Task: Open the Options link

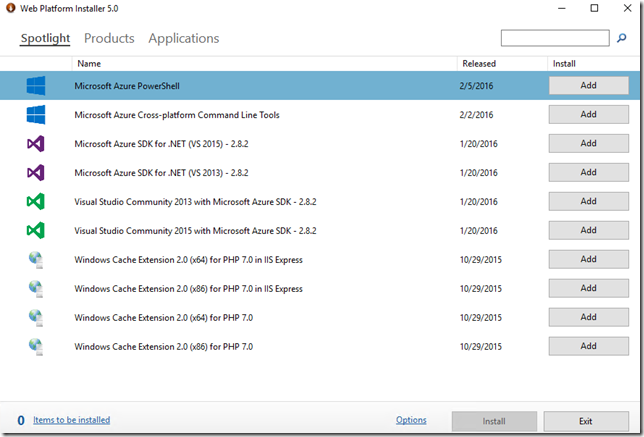Action: 411,420
